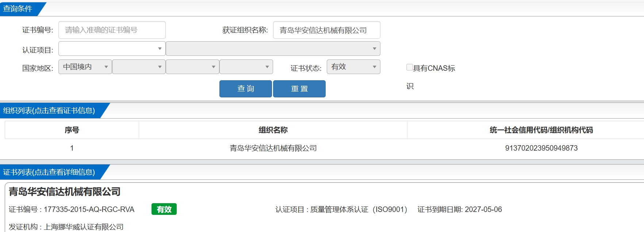Screen dimensions: 644x232
Task: Select the 组织列表 section header tab
Action: point(51,111)
